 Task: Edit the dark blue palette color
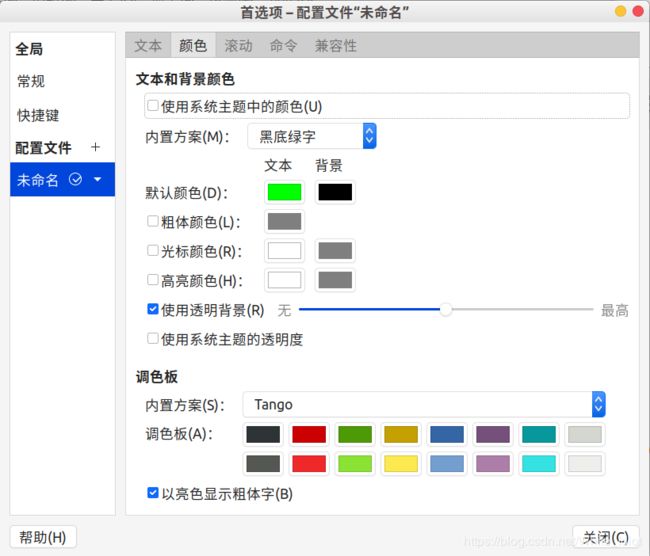tap(447, 435)
